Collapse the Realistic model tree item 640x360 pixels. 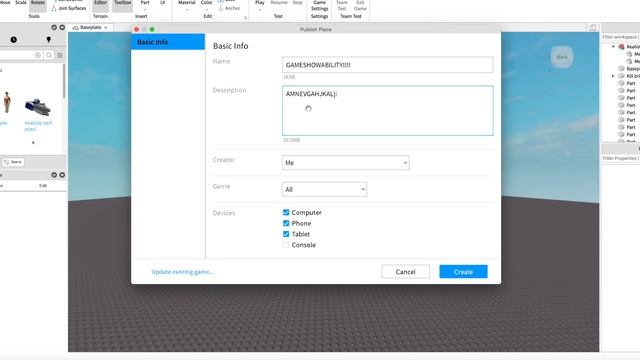613,47
